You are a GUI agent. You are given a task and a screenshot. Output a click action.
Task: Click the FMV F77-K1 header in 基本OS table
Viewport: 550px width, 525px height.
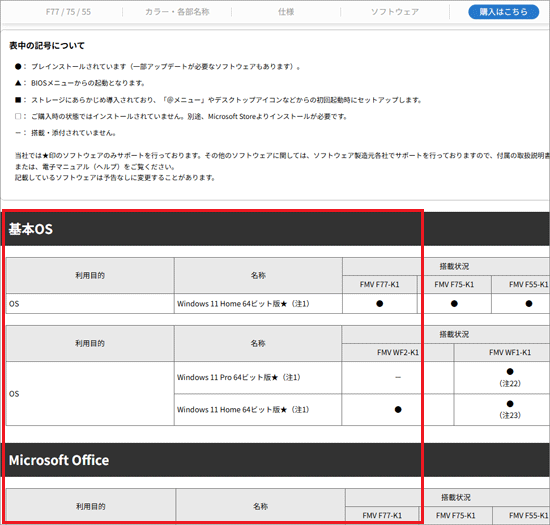(380, 284)
